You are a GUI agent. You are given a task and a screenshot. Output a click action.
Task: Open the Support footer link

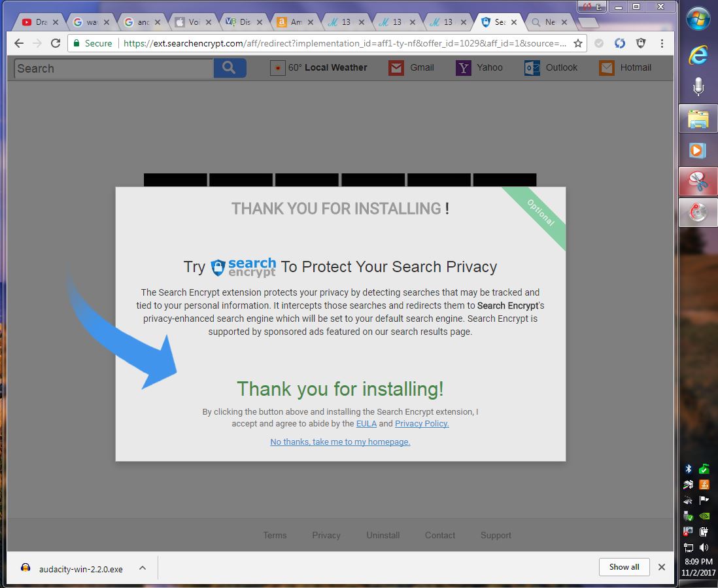(x=496, y=535)
